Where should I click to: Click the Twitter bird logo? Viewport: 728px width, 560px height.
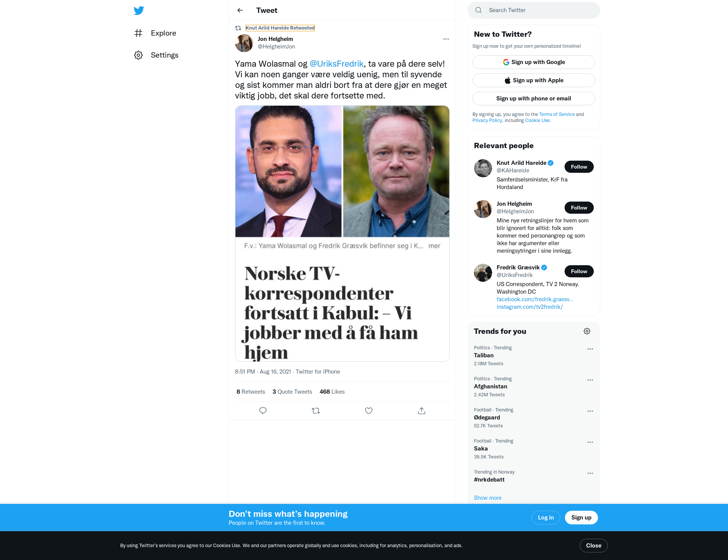[x=139, y=10]
